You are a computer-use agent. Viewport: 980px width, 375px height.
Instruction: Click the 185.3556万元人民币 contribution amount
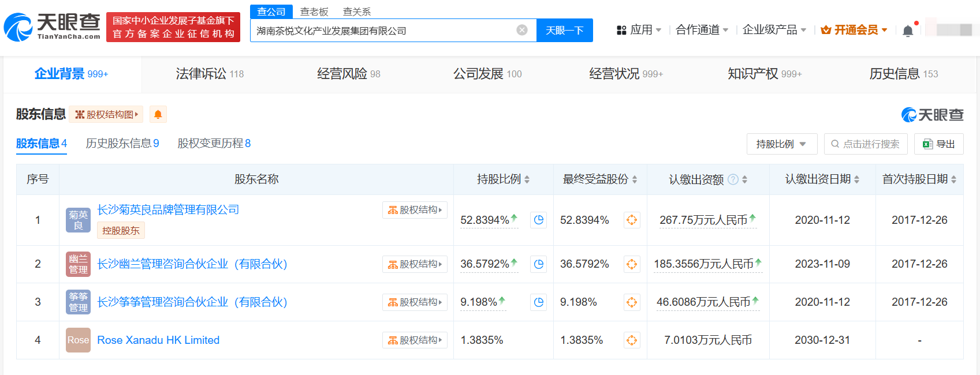(x=703, y=264)
